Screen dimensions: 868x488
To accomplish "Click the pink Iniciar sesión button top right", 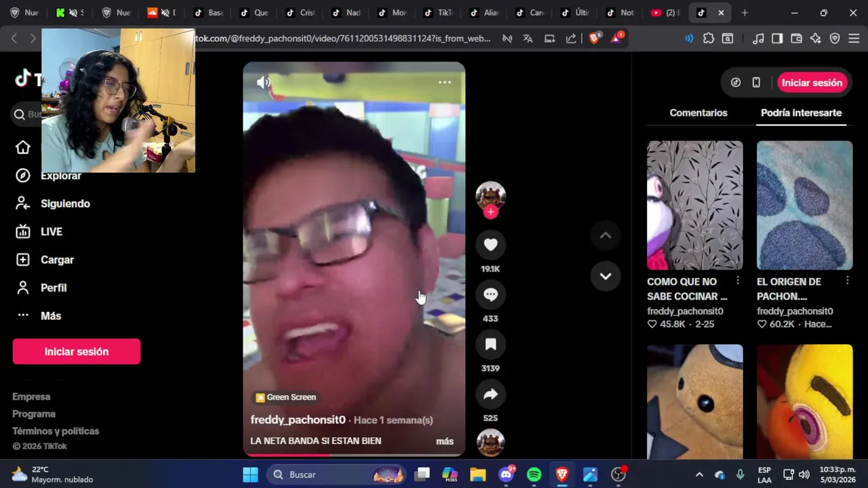I will pos(812,83).
